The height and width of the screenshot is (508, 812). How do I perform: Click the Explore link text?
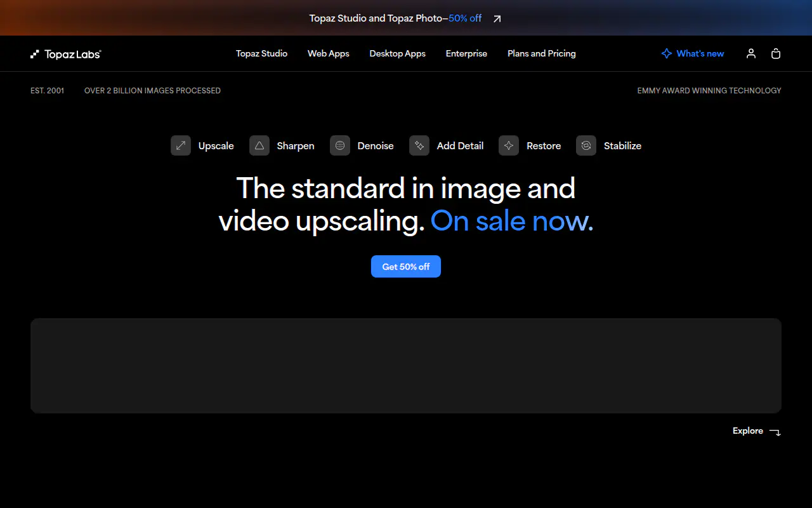point(748,431)
